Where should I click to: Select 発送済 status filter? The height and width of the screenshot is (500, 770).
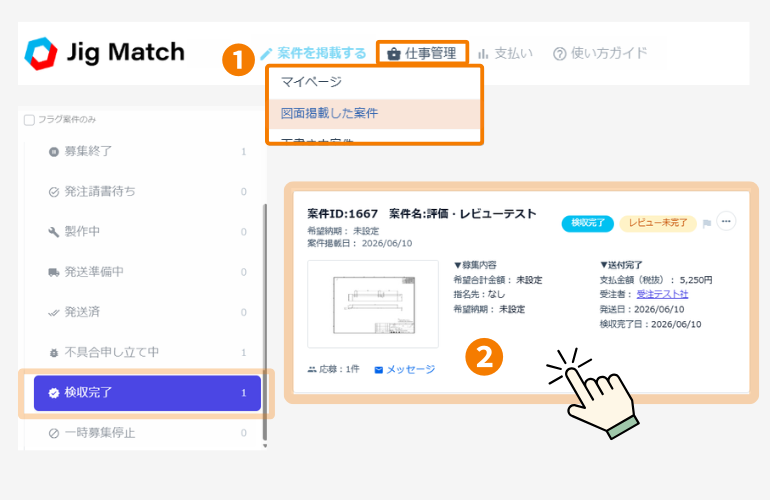tap(147, 312)
